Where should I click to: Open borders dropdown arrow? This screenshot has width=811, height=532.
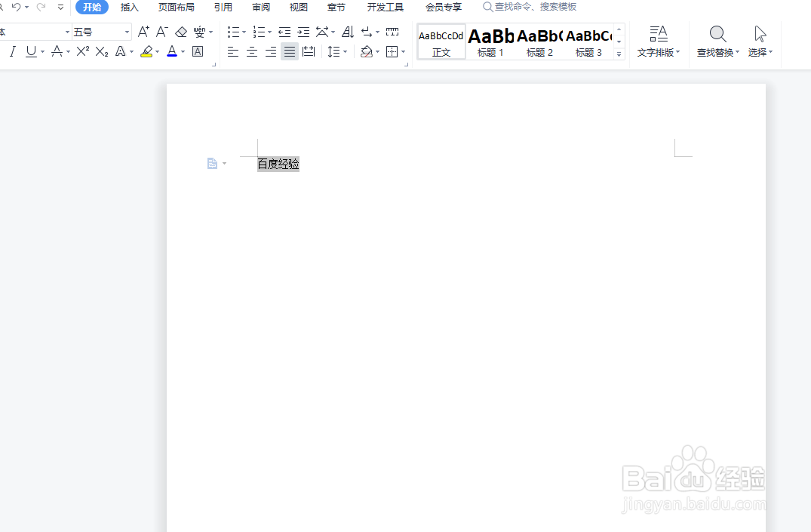pyautogui.click(x=404, y=52)
